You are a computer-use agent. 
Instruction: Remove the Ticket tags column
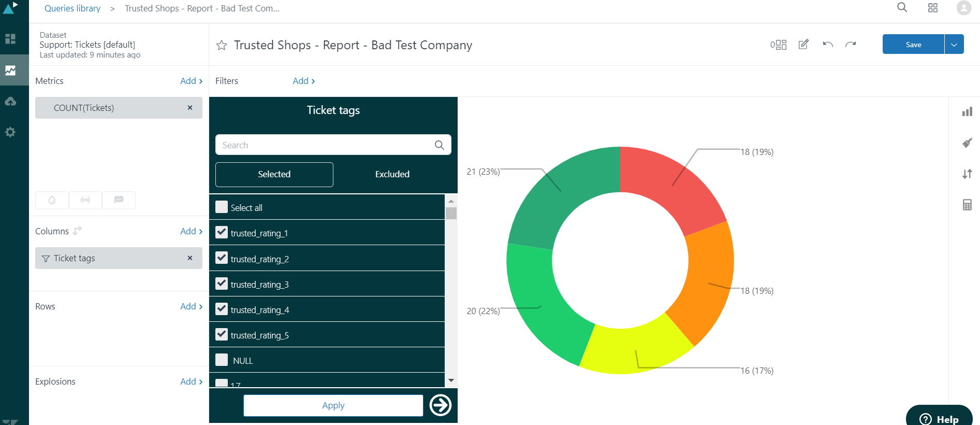190,258
